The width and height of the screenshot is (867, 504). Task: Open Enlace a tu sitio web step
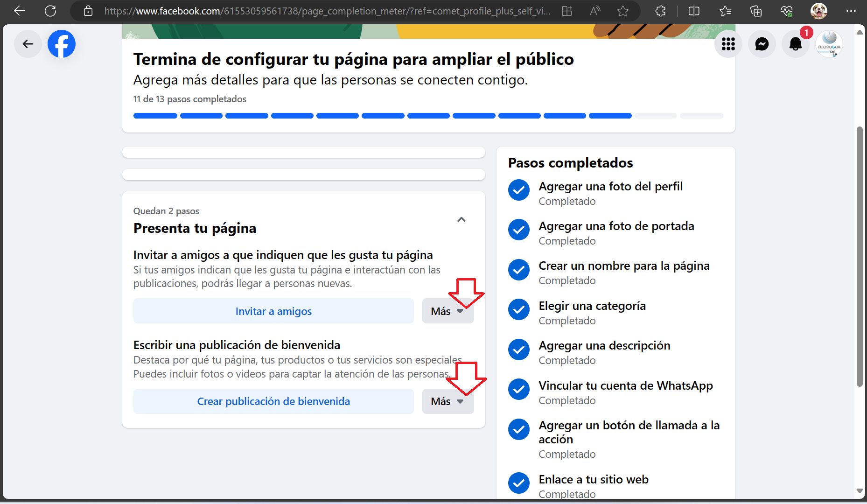pyautogui.click(x=593, y=480)
